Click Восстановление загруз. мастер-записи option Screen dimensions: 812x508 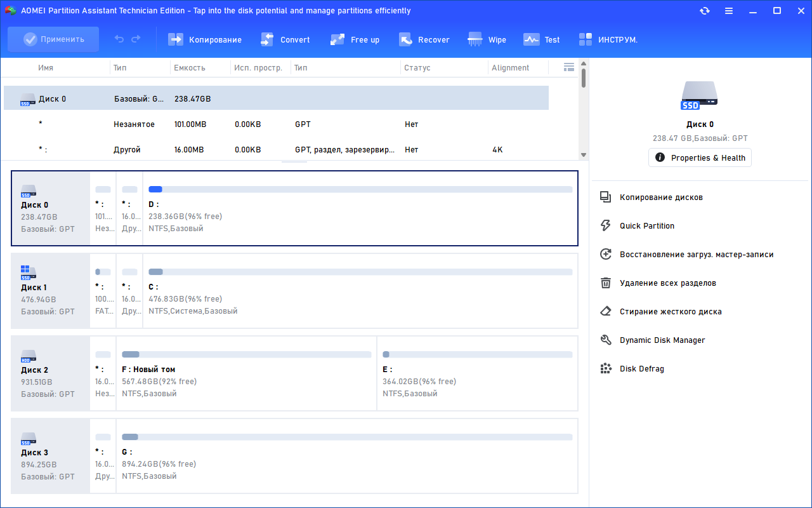point(697,255)
